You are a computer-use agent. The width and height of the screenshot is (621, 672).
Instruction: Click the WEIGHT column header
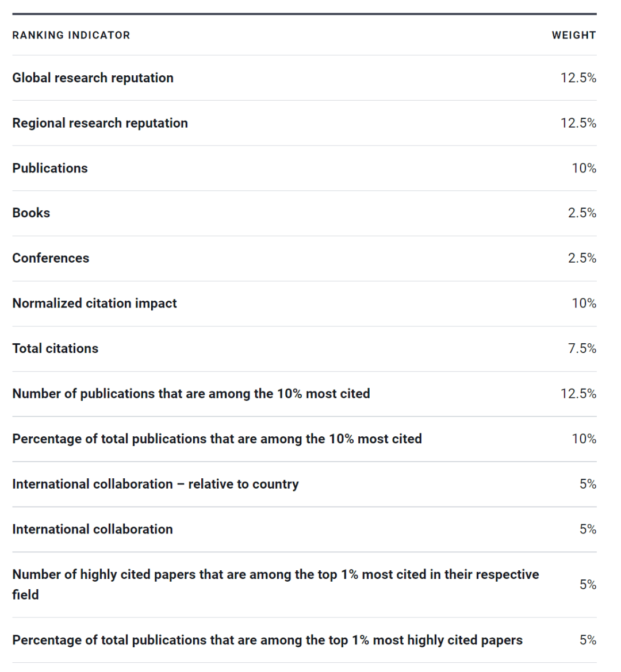573,35
